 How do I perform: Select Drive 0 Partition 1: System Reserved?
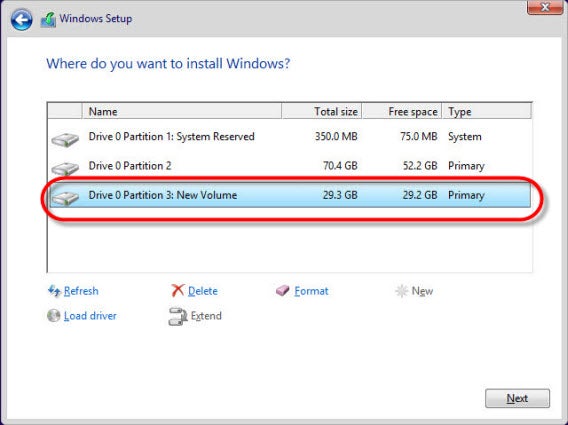290,137
